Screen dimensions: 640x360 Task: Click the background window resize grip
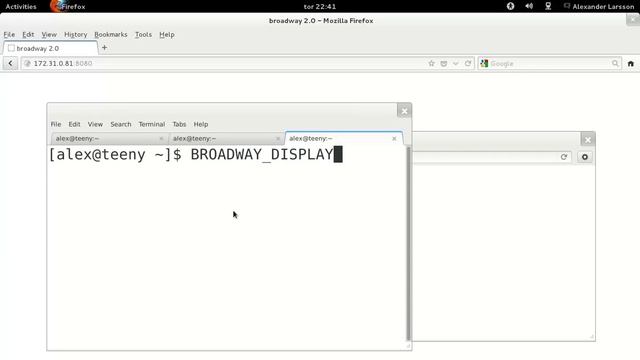[591, 337]
